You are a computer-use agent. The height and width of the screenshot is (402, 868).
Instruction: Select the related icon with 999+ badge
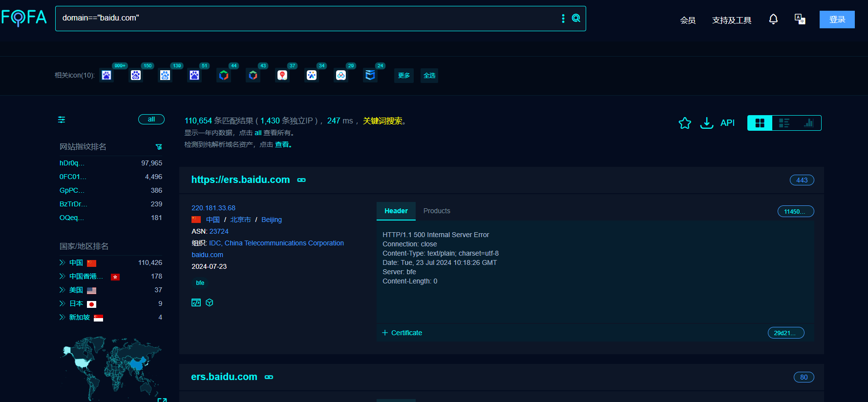[x=106, y=75]
